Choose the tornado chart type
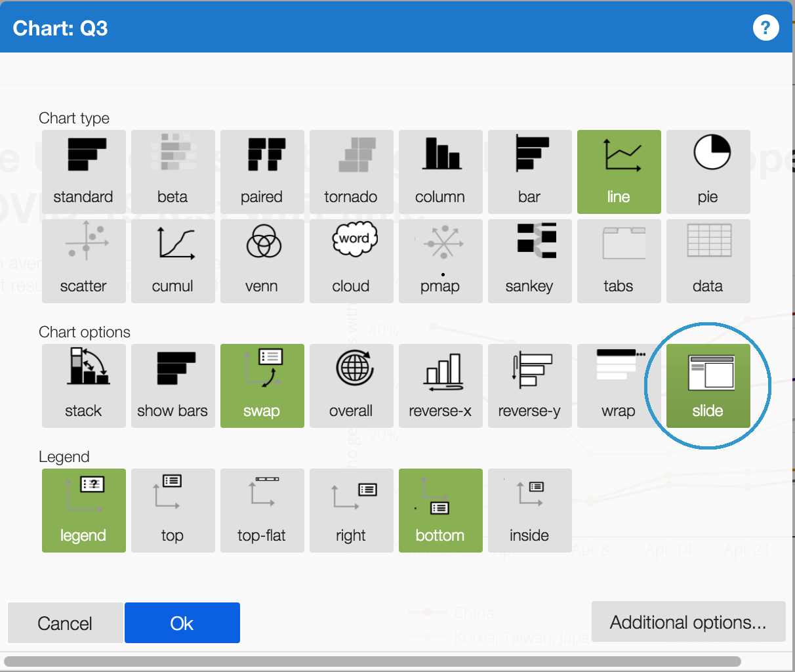 351,171
